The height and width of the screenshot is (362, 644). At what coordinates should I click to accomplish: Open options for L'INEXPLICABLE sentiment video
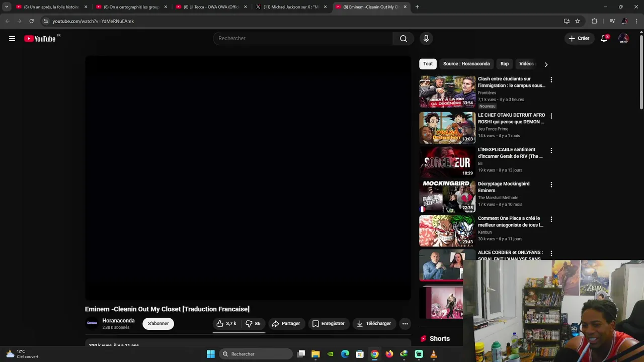point(551,150)
